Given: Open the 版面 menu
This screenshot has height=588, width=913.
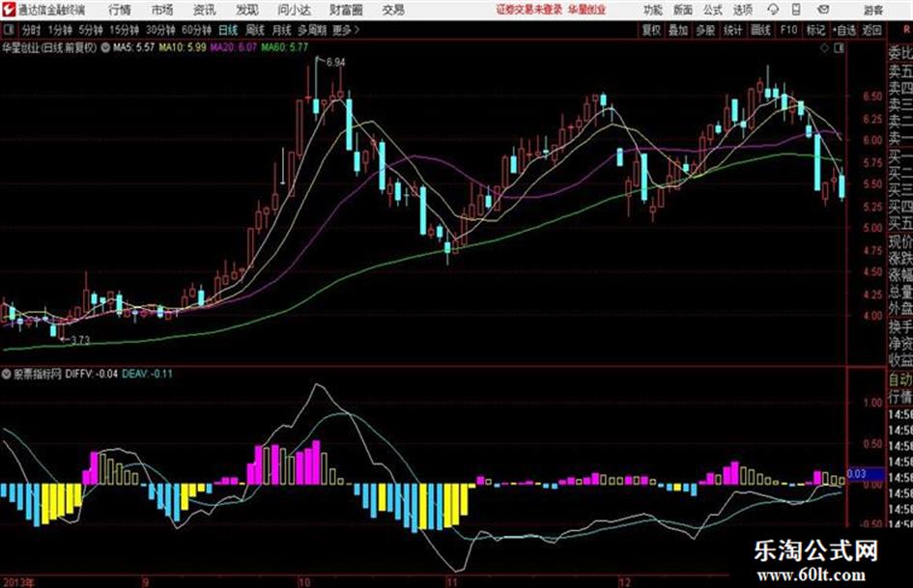Looking at the screenshot, I should tap(682, 10).
